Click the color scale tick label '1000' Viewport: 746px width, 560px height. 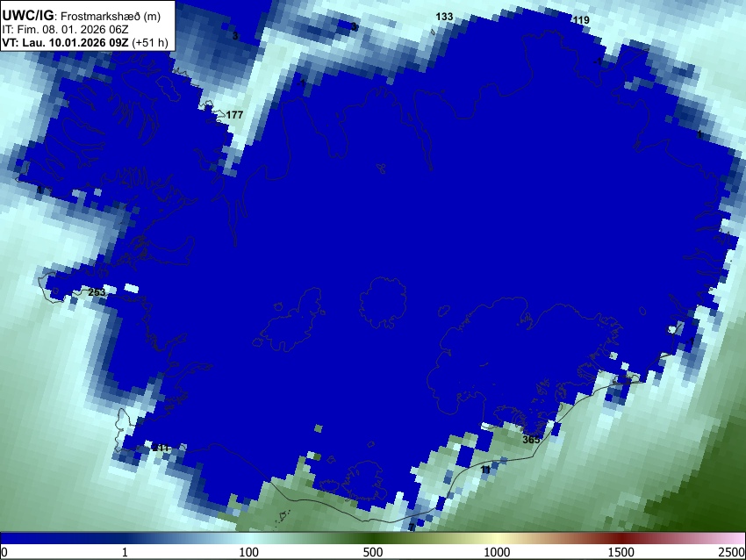(497, 552)
